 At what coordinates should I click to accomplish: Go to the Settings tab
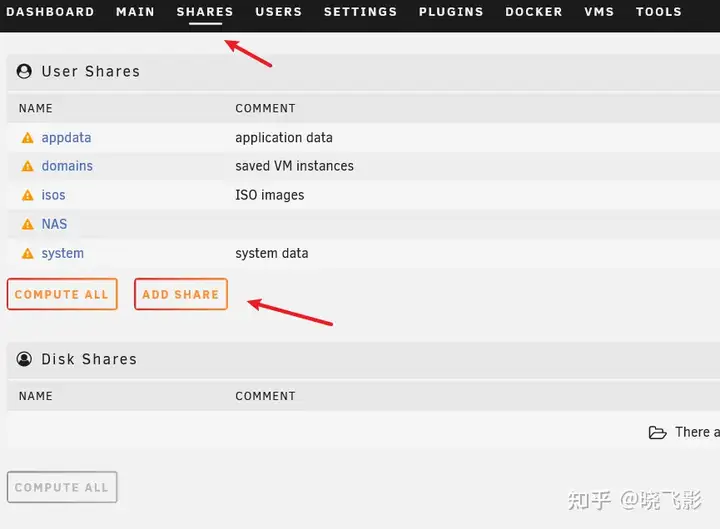pos(360,12)
